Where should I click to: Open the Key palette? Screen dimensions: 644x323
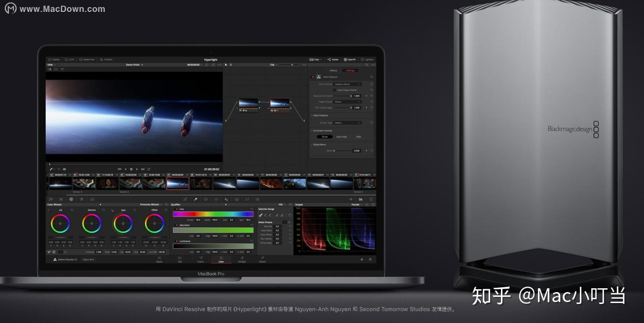pos(237,199)
